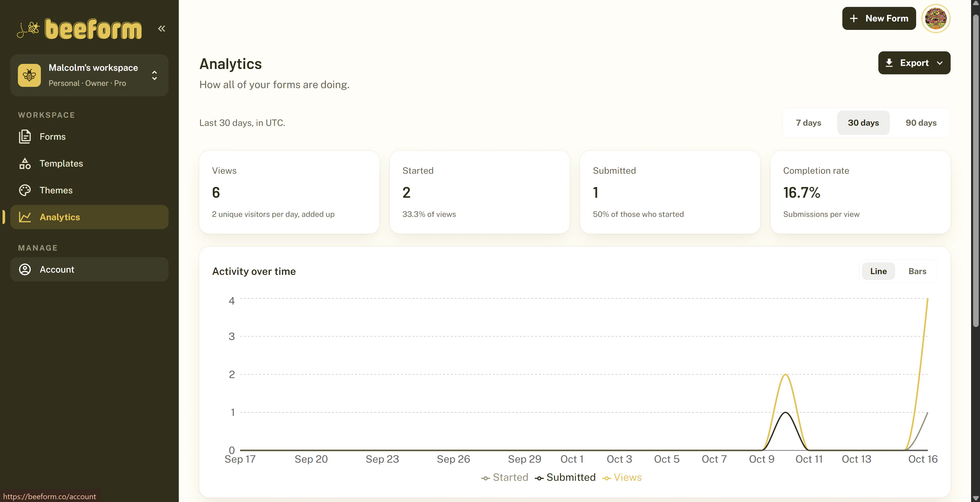Toggle the Submitted series in legend
The width and height of the screenshot is (980, 502).
[x=565, y=477]
